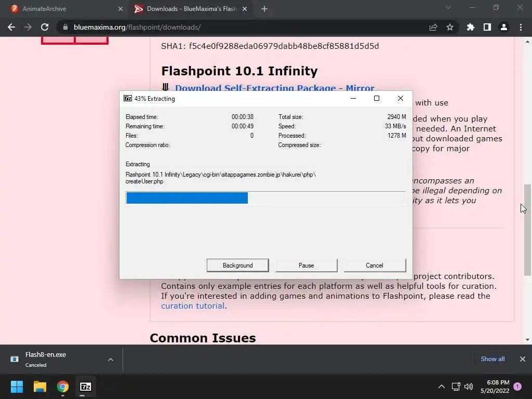Click the createUser.php file path text
This screenshot has width=532, height=399.
(220, 178)
